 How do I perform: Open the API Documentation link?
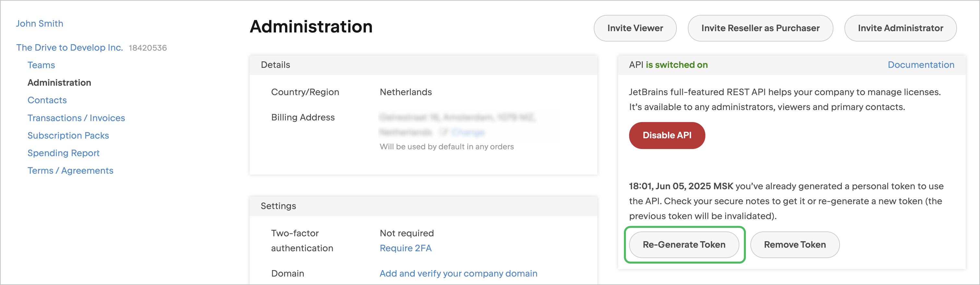[x=921, y=65]
